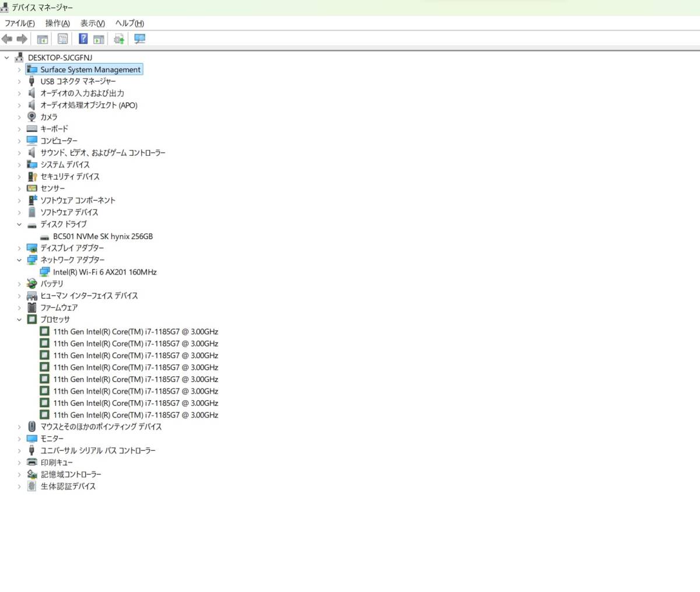
Task: Collapse the ディスク ドライブ category
Action: pos(19,225)
